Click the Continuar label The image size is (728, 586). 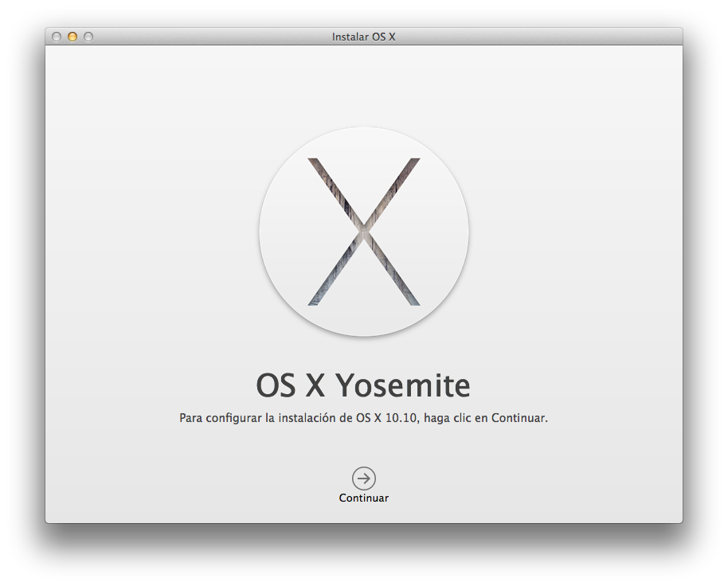363,498
